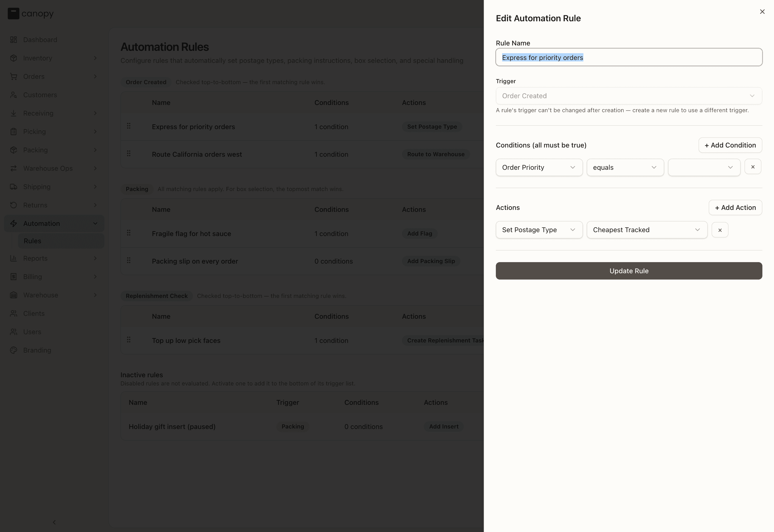774x532 pixels.
Task: Click drag handle for Top up low pick faces
Action: (129, 340)
